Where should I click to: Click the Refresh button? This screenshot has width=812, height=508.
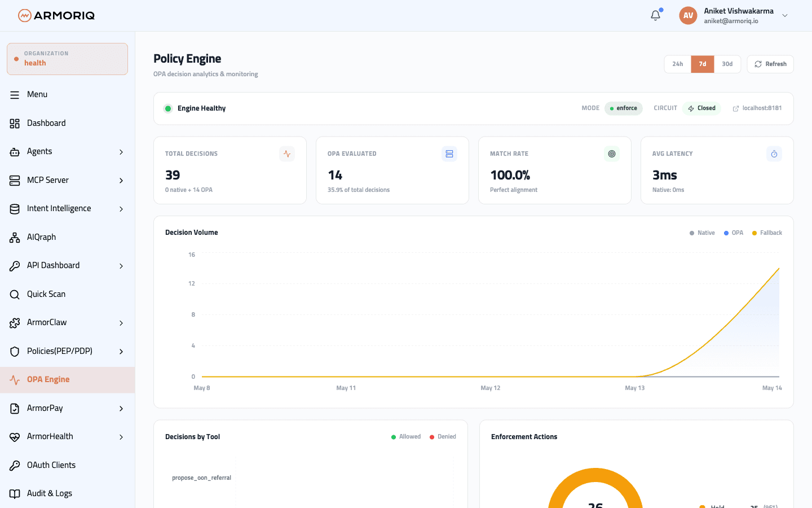(x=770, y=64)
